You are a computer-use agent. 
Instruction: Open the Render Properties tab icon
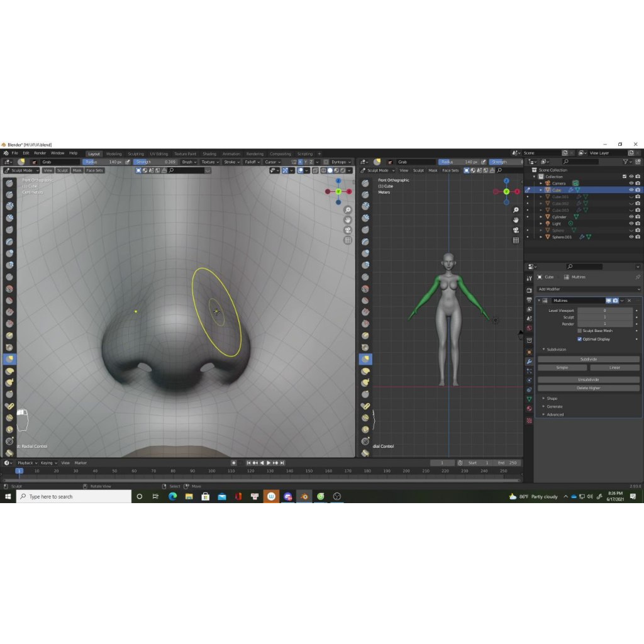click(530, 290)
